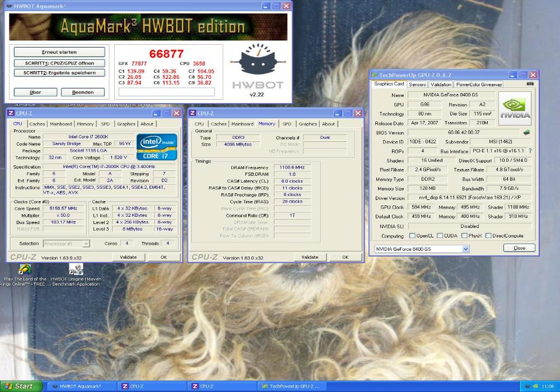The image size is (560, 392).
Task: Click the BIOS Version value 60.86.42.00.37
Action: tap(464, 133)
